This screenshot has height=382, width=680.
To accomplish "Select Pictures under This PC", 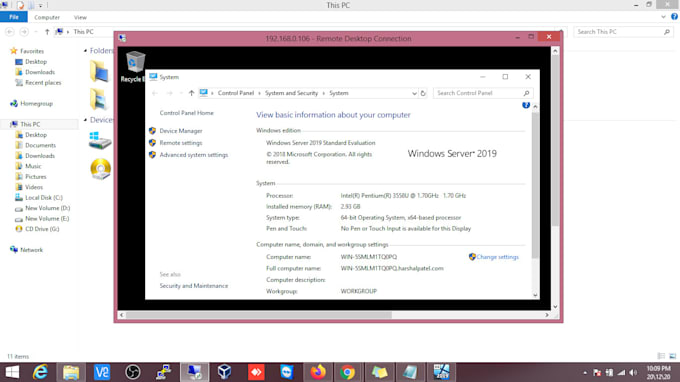I will tap(31, 176).
